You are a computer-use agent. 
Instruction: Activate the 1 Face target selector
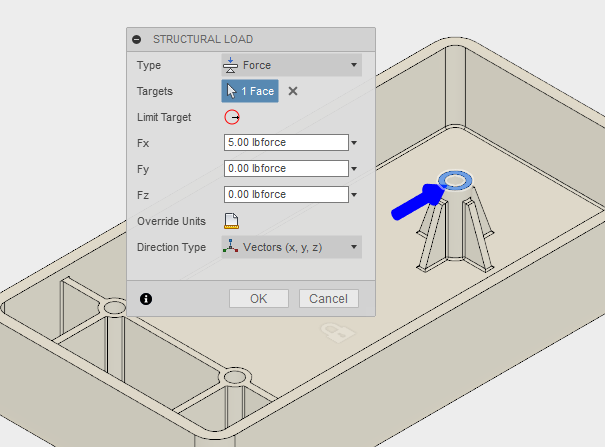[x=250, y=91]
